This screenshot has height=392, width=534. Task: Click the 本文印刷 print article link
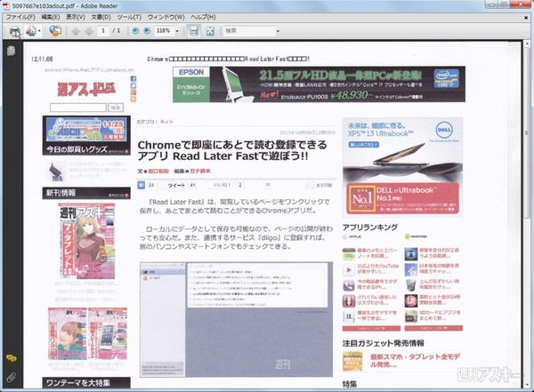coord(320,185)
